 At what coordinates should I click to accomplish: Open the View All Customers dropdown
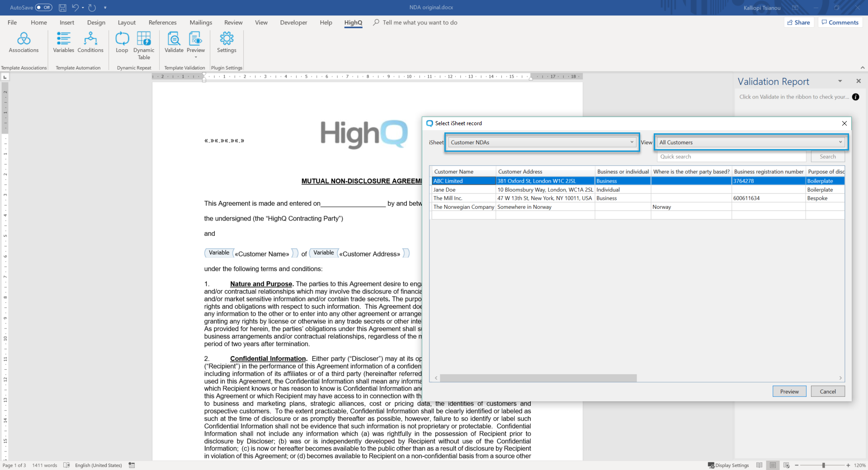click(840, 142)
